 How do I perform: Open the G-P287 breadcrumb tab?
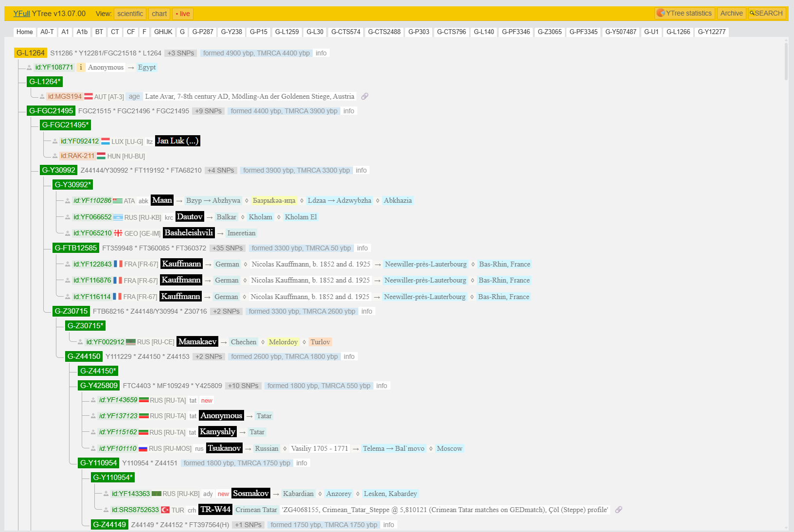(x=203, y=32)
